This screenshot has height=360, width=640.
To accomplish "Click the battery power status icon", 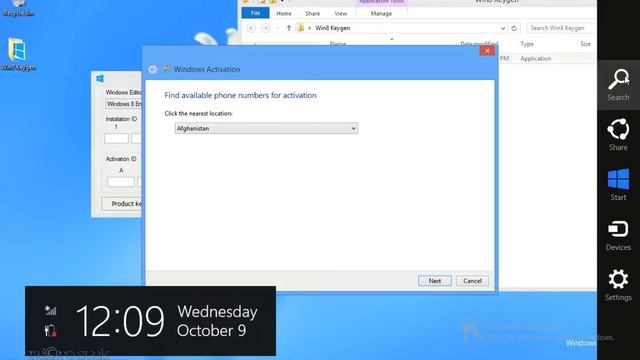I will (x=51, y=330).
